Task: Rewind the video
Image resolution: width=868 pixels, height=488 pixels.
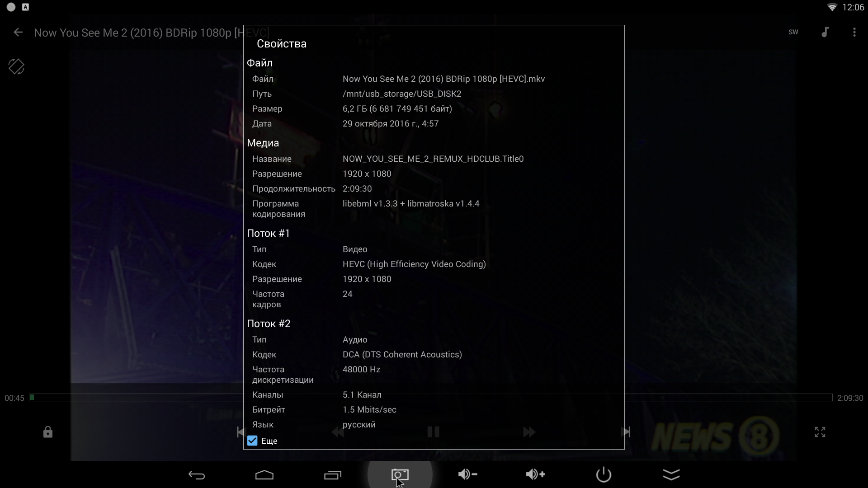Action: coord(338,432)
